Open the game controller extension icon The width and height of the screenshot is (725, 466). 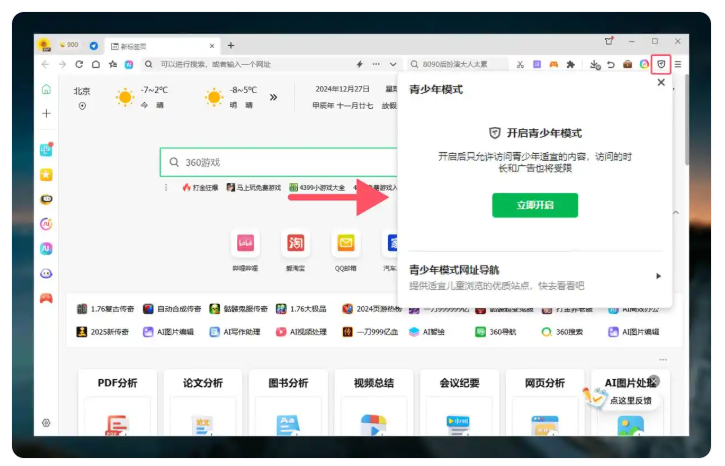[553, 64]
